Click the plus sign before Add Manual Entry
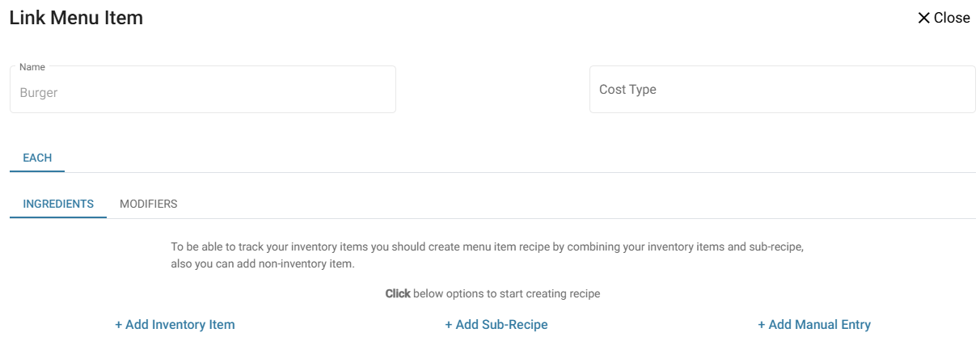This screenshot has height=337, width=980. click(x=762, y=325)
